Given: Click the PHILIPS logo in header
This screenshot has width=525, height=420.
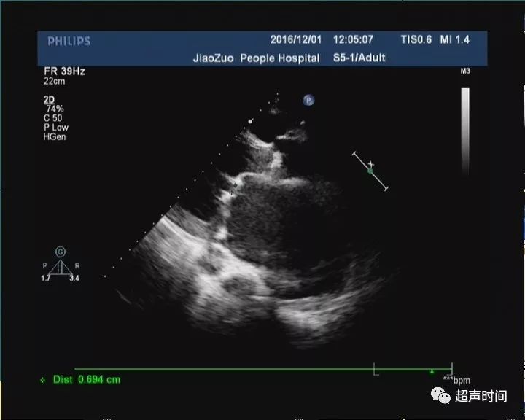Looking at the screenshot, I should [x=69, y=41].
